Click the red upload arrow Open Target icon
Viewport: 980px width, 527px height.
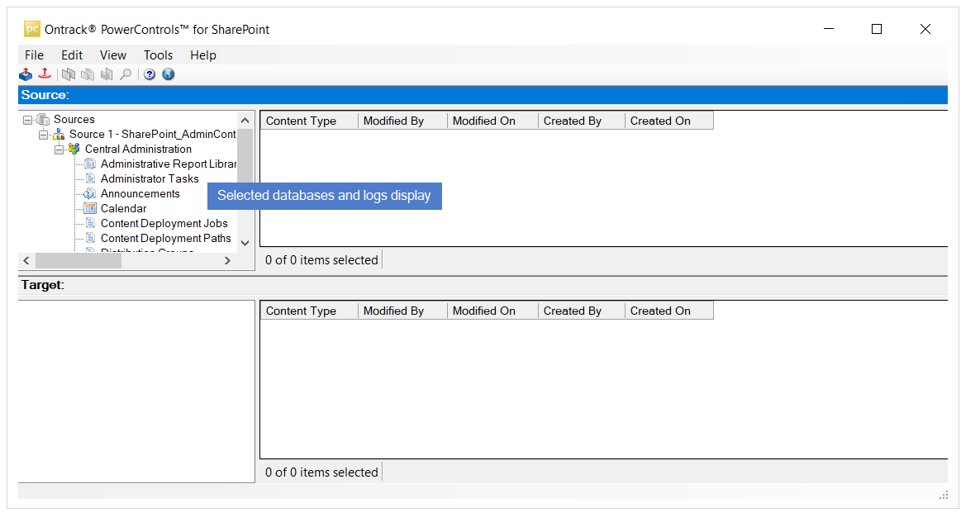(x=45, y=74)
